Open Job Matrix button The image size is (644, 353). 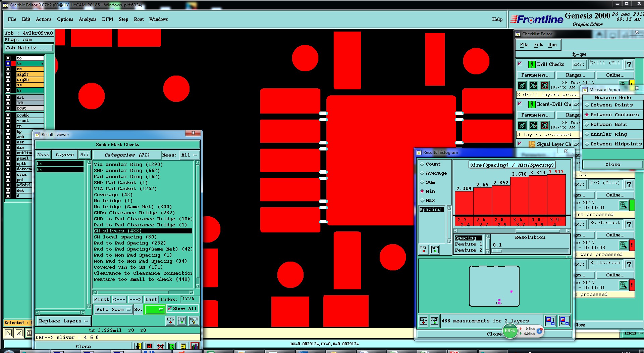click(29, 48)
